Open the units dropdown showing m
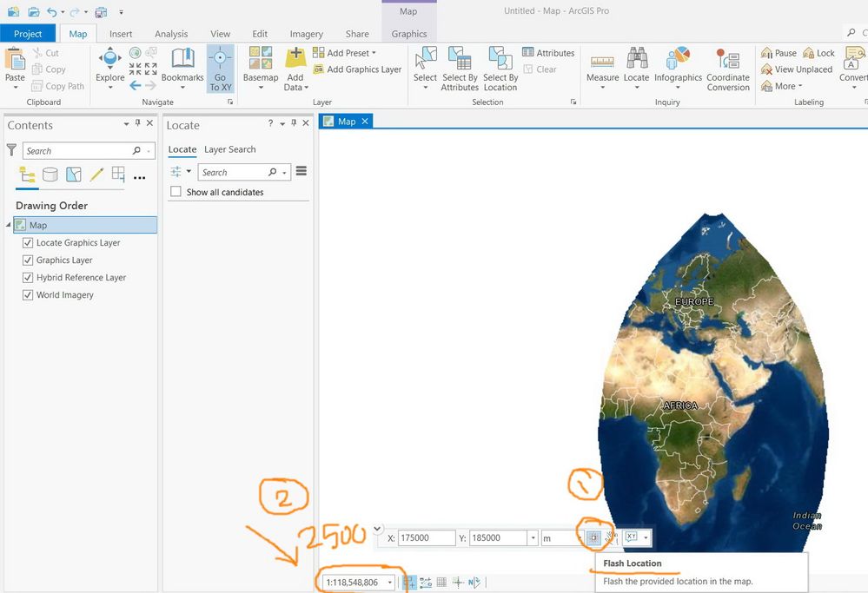 click(580, 538)
